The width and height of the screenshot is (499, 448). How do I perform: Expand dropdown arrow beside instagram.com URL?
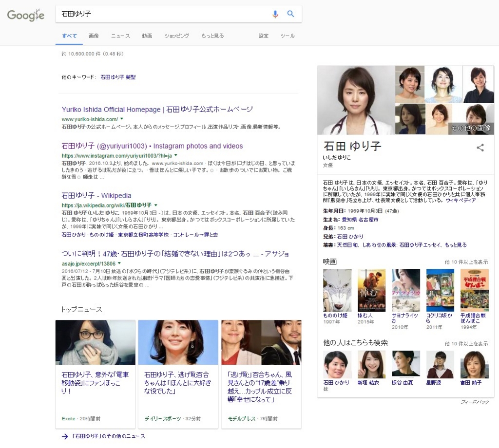click(175, 155)
